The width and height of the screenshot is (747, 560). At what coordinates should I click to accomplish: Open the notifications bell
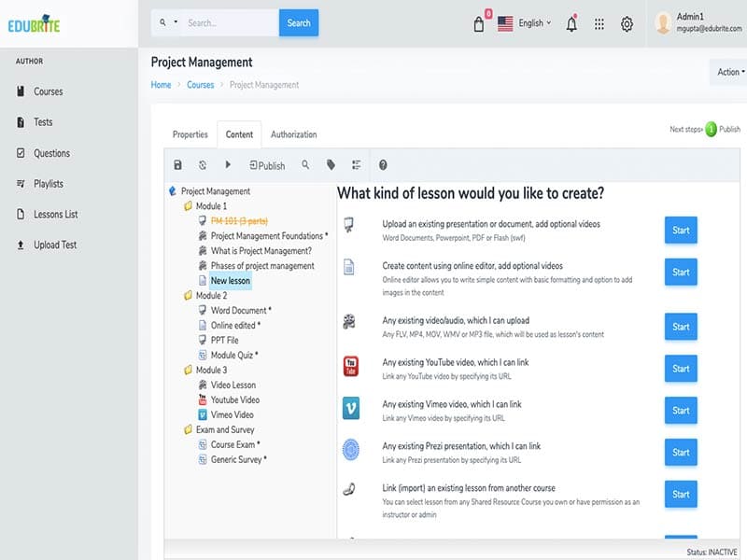point(571,24)
